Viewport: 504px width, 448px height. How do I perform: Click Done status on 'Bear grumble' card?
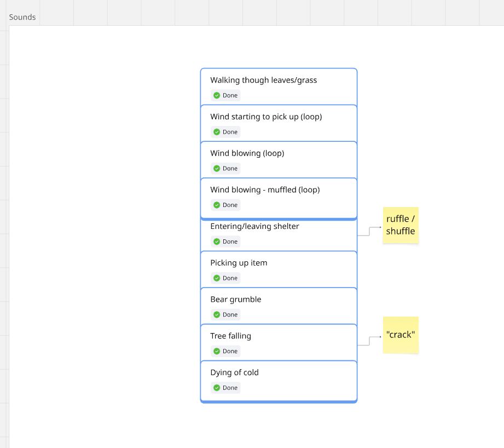click(225, 314)
